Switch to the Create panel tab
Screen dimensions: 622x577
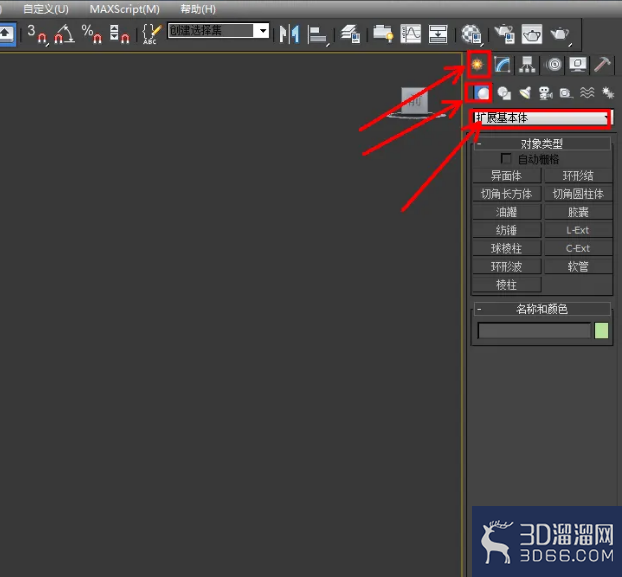(x=478, y=64)
